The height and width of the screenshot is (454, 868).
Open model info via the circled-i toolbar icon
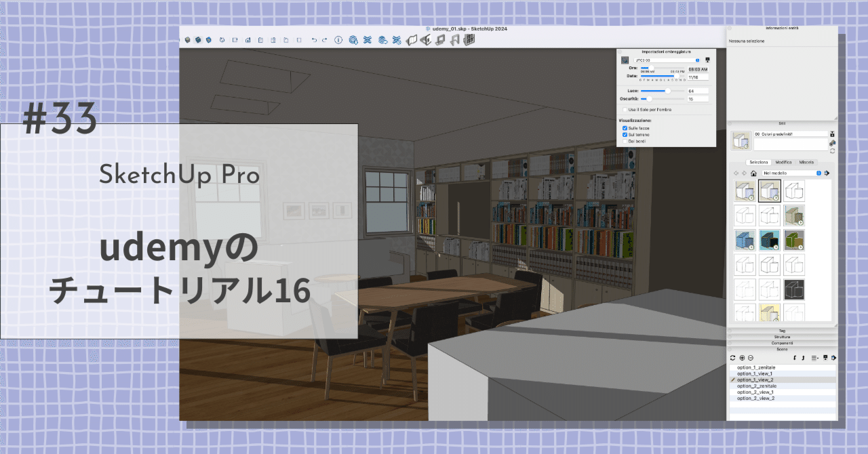click(x=339, y=39)
